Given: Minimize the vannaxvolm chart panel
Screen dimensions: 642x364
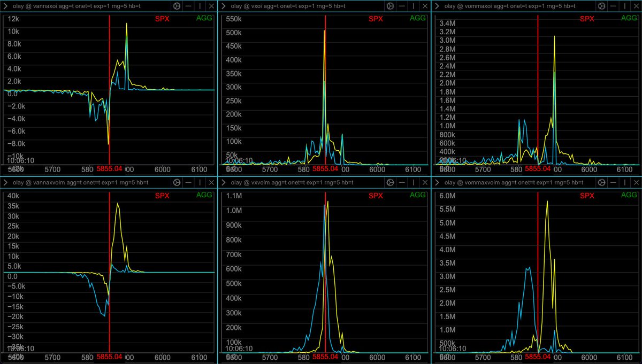Looking at the screenshot, I should click(x=189, y=182).
